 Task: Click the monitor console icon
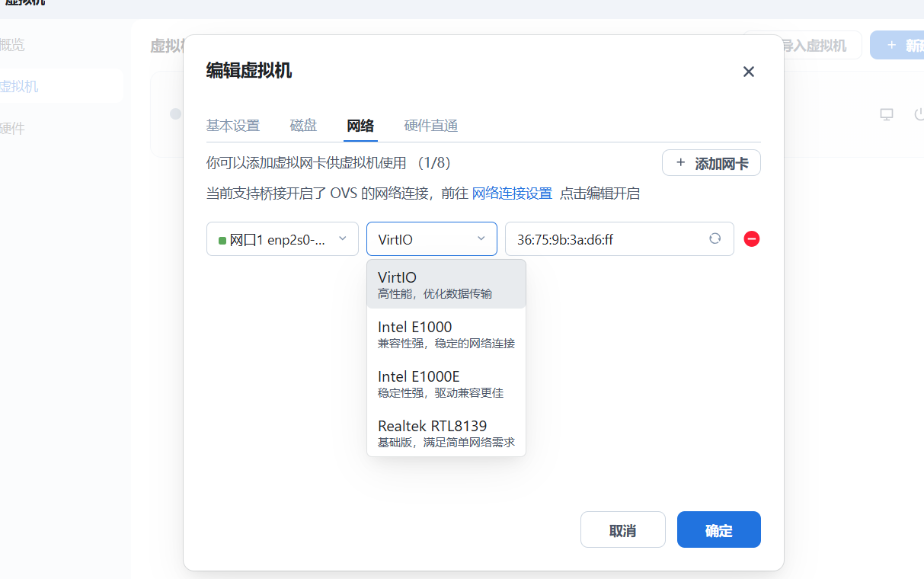coord(887,114)
